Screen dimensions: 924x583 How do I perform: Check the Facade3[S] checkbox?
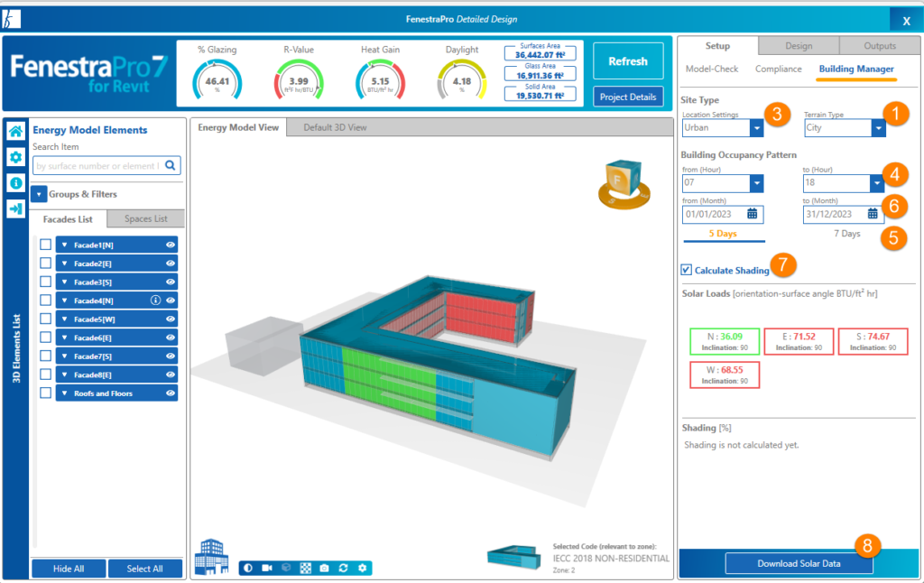[45, 282]
